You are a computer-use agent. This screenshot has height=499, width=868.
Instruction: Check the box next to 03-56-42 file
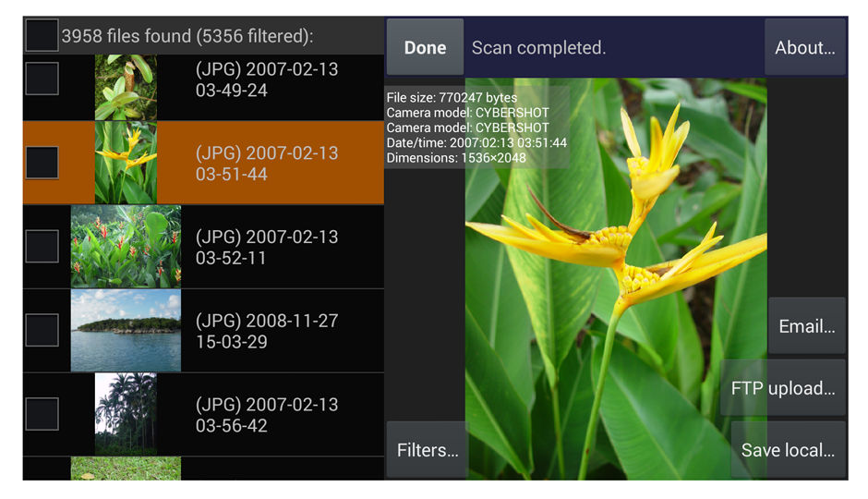(x=42, y=414)
